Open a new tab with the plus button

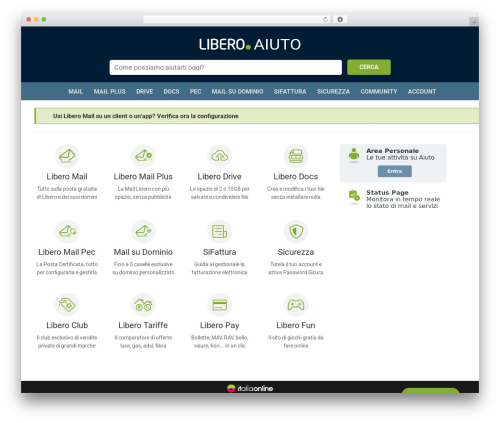[x=474, y=22]
